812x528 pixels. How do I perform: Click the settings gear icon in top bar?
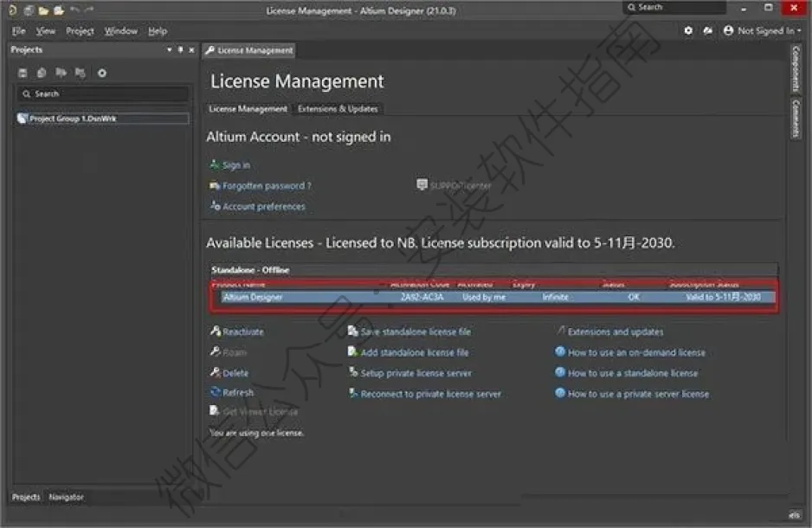(x=688, y=30)
